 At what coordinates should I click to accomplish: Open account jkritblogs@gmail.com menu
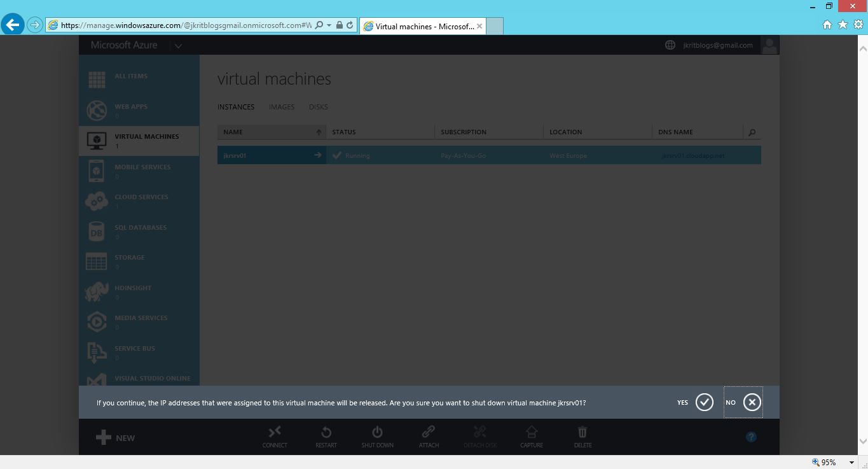(718, 45)
